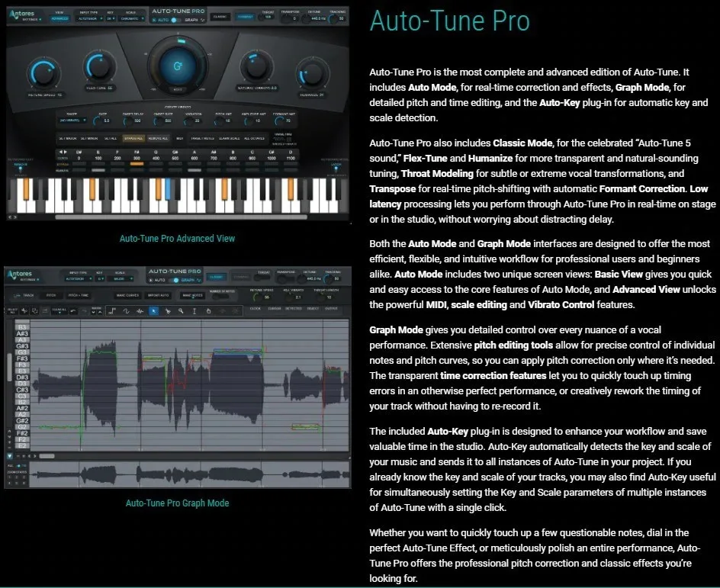Click the Undo icon in Graph Mode
The height and width of the screenshot is (588, 720).
click(73, 310)
